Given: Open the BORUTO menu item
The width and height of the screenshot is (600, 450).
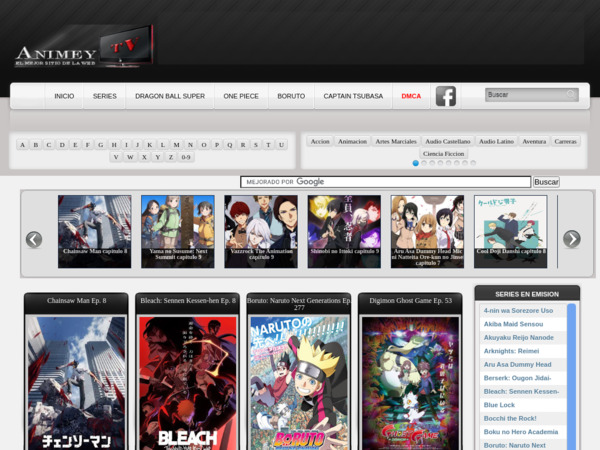Looking at the screenshot, I should pyautogui.click(x=291, y=96).
